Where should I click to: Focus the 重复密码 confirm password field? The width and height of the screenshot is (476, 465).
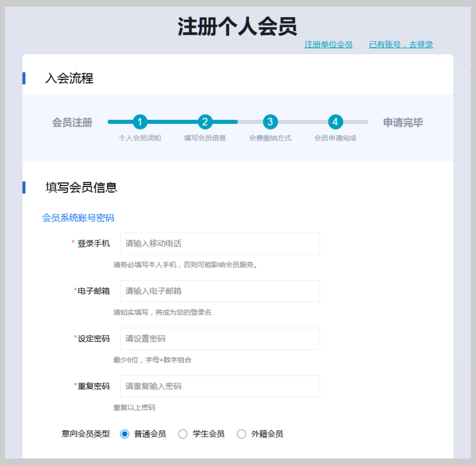(x=220, y=386)
